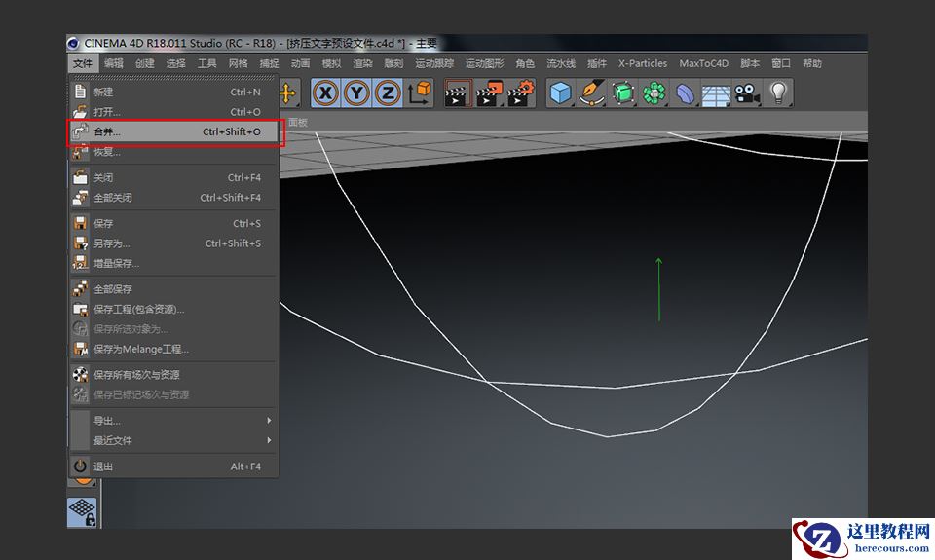Expand the 导出... submenu
935x560 pixels.
[174, 421]
